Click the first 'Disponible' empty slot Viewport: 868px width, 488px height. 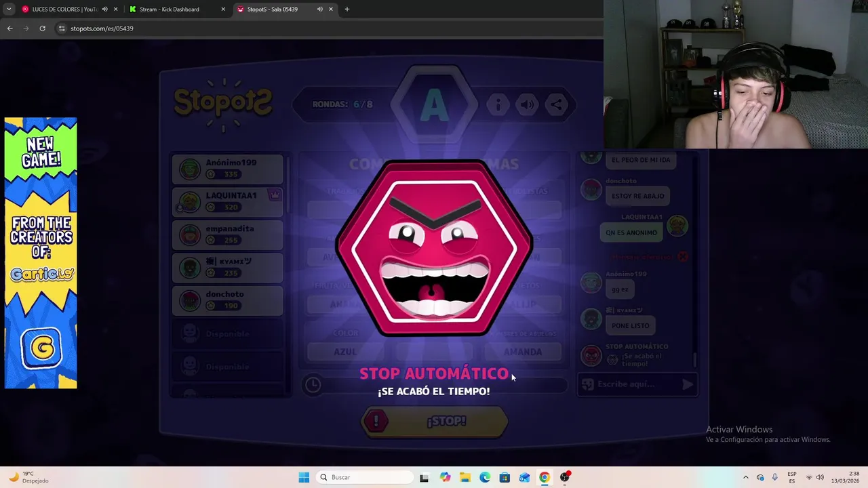(227, 333)
